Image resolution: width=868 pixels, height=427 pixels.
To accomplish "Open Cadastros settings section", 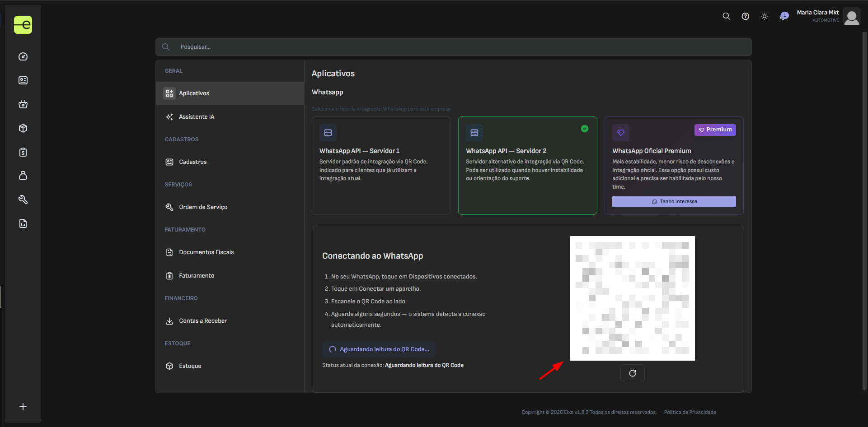I will tap(230, 162).
